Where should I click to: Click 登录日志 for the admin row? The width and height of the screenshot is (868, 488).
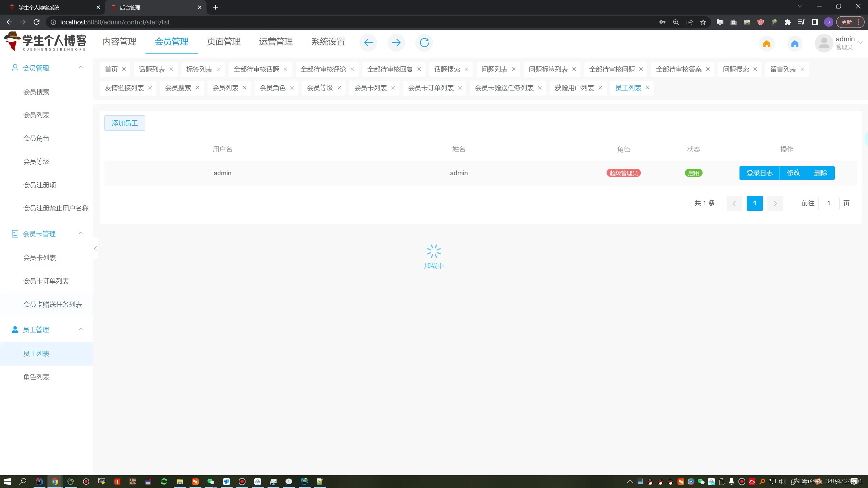click(x=759, y=173)
